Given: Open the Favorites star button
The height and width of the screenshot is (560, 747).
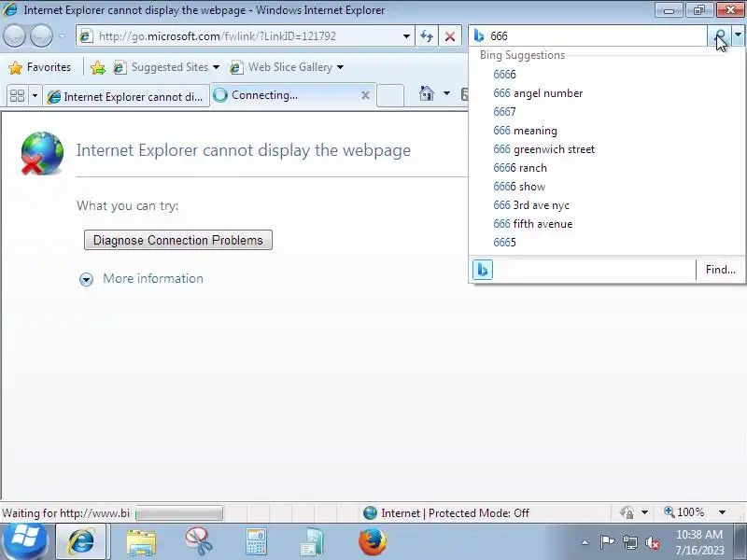Looking at the screenshot, I should [x=39, y=67].
